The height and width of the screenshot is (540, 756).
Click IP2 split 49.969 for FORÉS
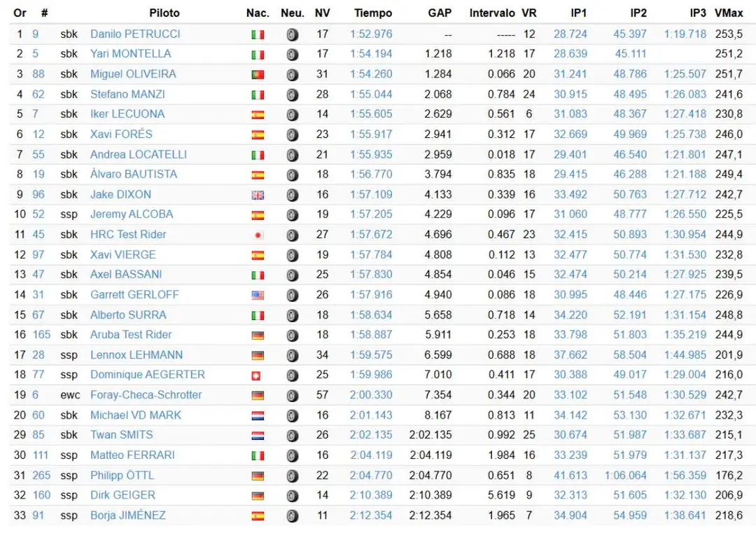(630, 134)
